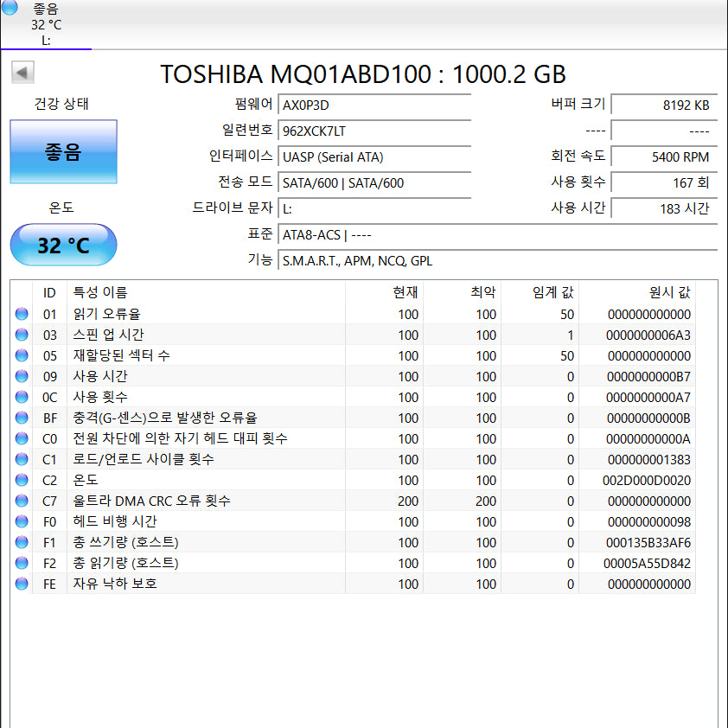Click the current value 200 in C7 row
Image resolution: width=728 pixels, height=728 pixels.
408,501
